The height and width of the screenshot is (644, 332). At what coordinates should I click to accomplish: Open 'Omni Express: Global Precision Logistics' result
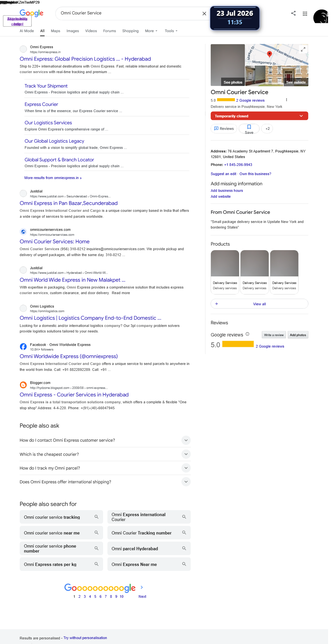(85, 59)
